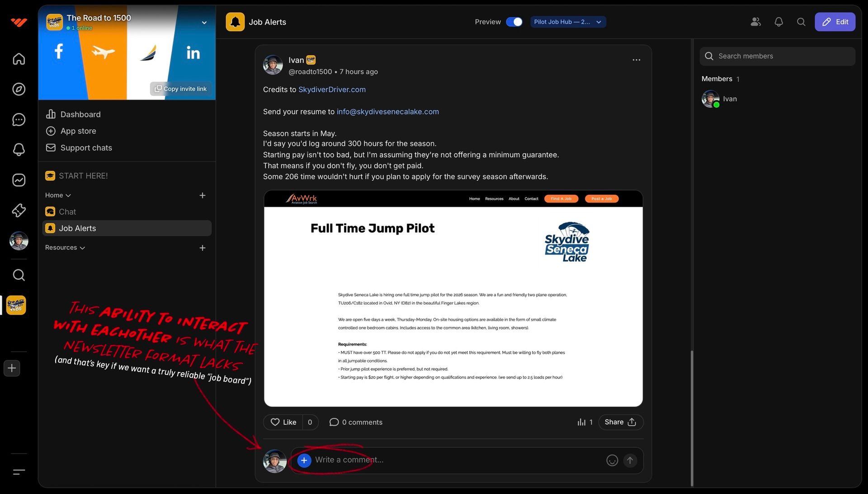Click the emoji smiley in comment box
The height and width of the screenshot is (494, 868).
612,460
